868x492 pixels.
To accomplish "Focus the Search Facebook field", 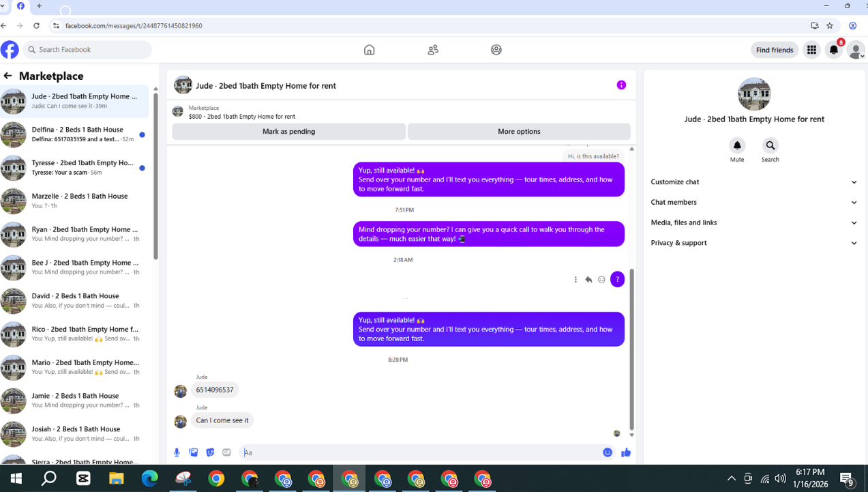I will (x=87, y=50).
